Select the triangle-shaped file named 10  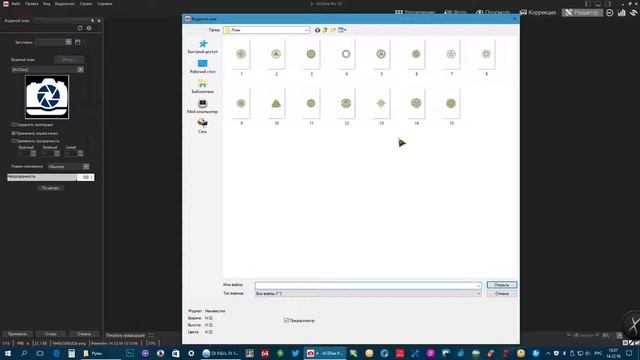pyautogui.click(x=276, y=107)
